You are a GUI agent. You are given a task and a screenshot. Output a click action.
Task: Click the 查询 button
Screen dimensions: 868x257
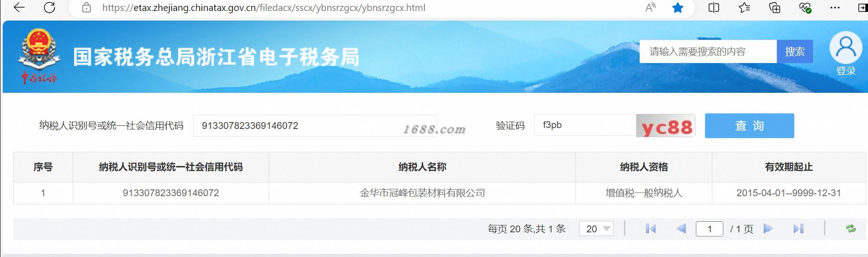(749, 126)
